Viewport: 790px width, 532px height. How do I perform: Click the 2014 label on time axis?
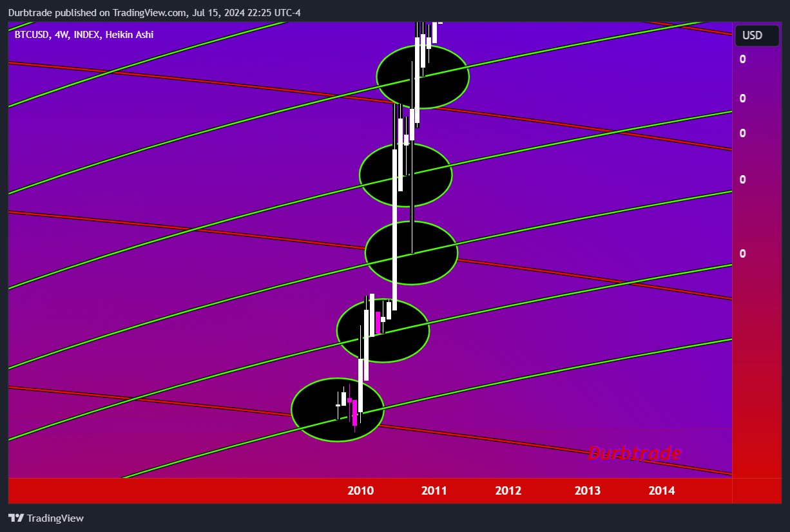tap(662, 491)
